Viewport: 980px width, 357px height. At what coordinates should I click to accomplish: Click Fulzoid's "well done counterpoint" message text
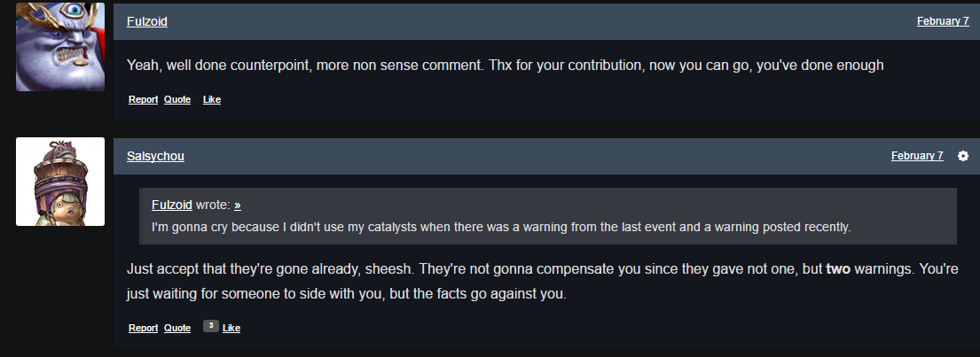[506, 66]
